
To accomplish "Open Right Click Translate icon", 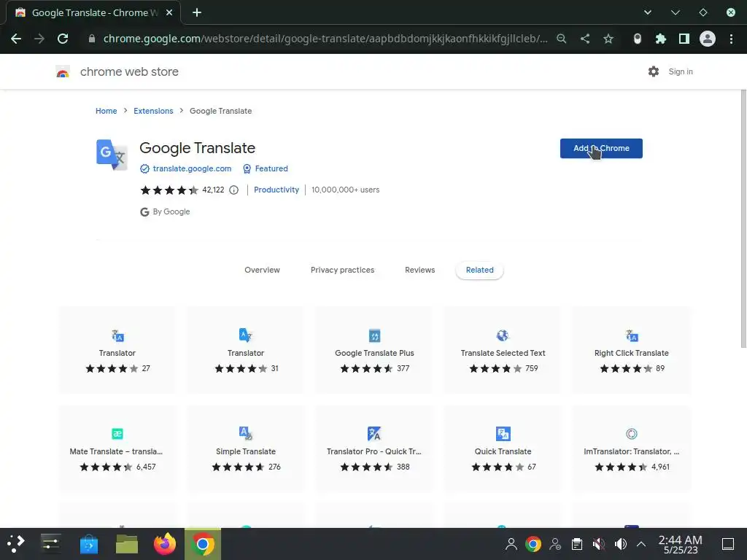I will (x=632, y=335).
